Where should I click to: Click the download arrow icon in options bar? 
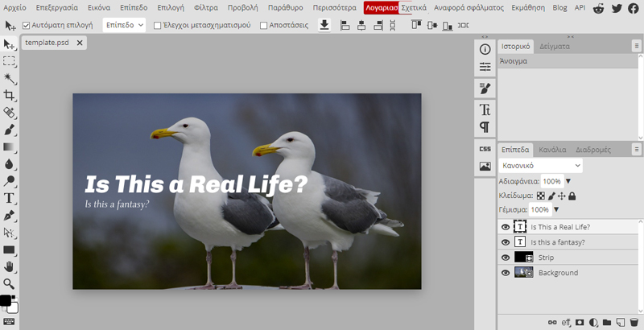pyautogui.click(x=324, y=25)
